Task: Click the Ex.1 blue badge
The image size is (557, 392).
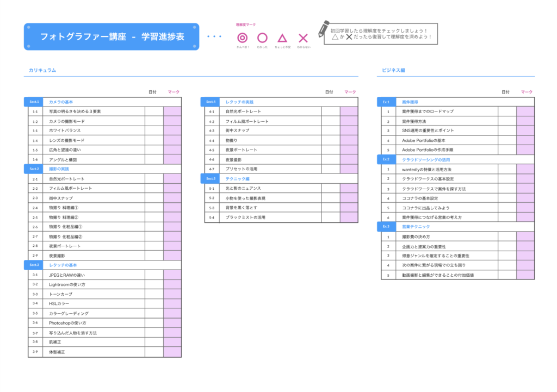Action: coord(386,102)
